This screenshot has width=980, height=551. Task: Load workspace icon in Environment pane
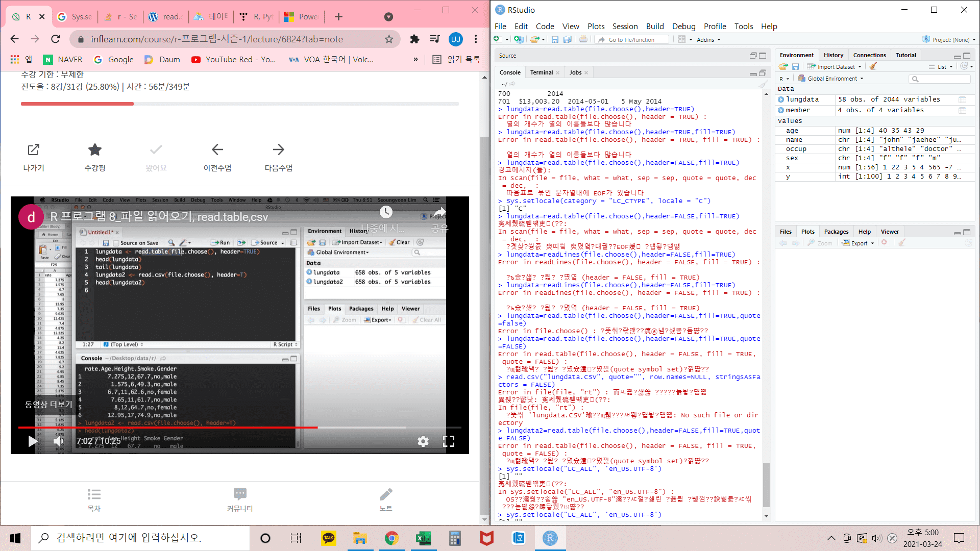pos(783,66)
